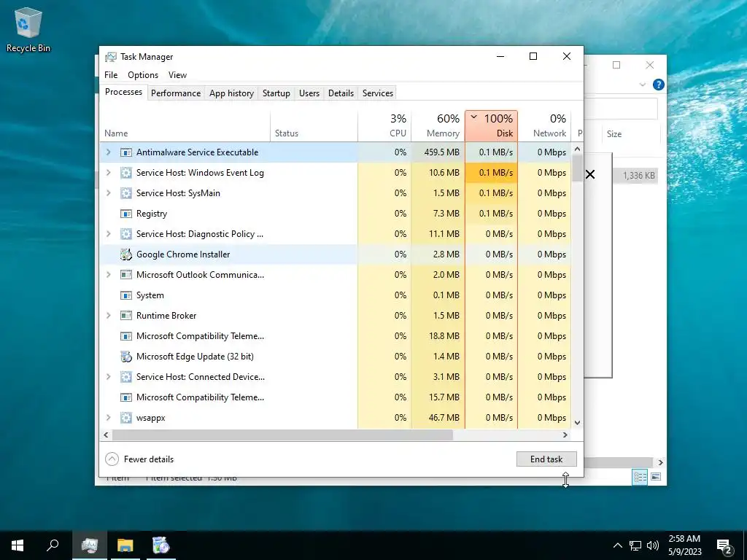The image size is (747, 560).
Task: Click Microsoft Compatibility Telemetry 18.8 MB icon
Action: 125,336
